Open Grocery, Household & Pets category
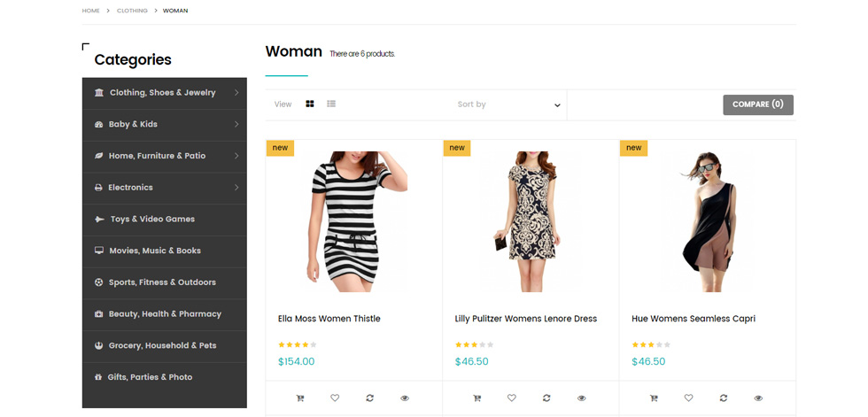The image size is (868, 417). point(163,345)
